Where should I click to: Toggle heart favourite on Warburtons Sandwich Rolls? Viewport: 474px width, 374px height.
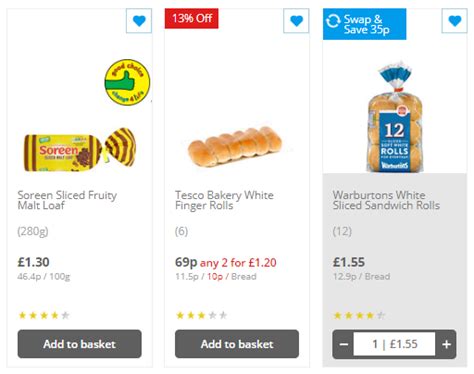[x=455, y=21]
